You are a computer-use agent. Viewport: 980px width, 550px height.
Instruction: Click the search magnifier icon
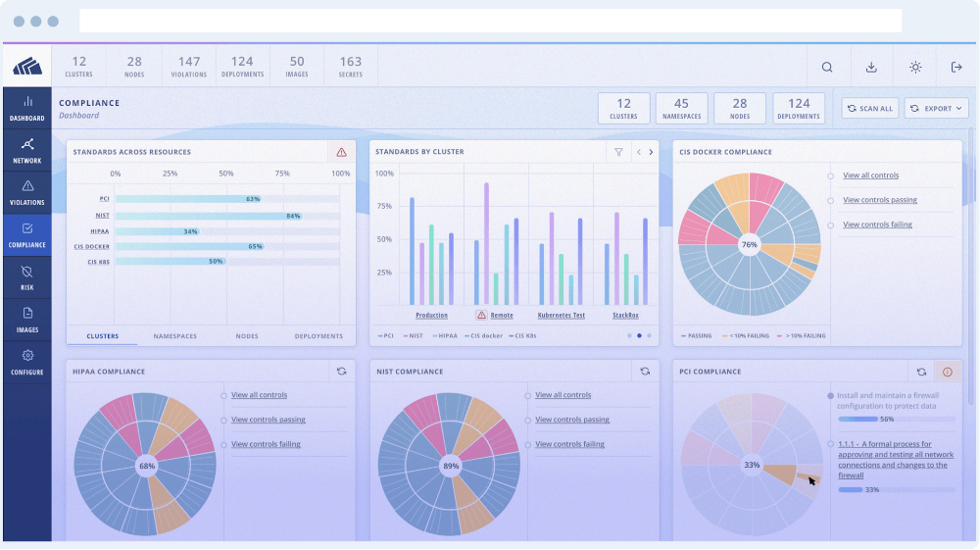pos(827,68)
